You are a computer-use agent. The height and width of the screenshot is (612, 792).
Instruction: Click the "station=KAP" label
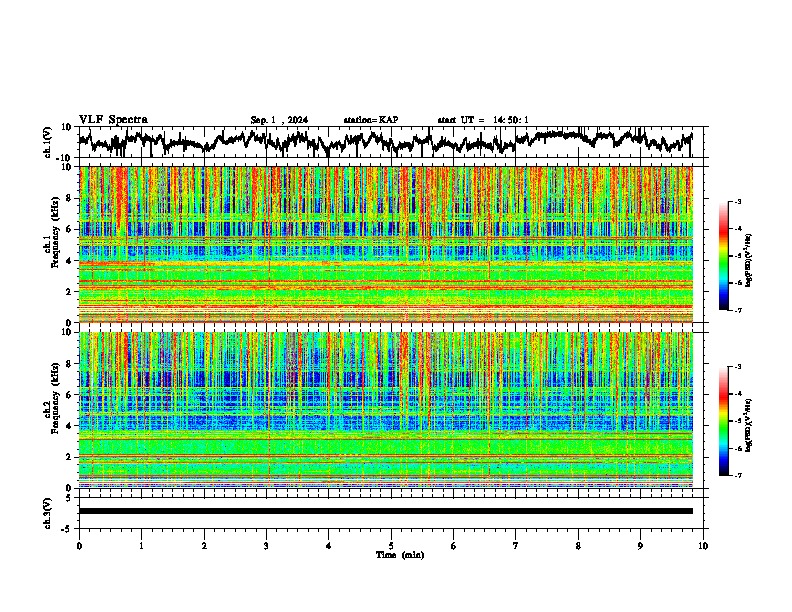pyautogui.click(x=371, y=120)
